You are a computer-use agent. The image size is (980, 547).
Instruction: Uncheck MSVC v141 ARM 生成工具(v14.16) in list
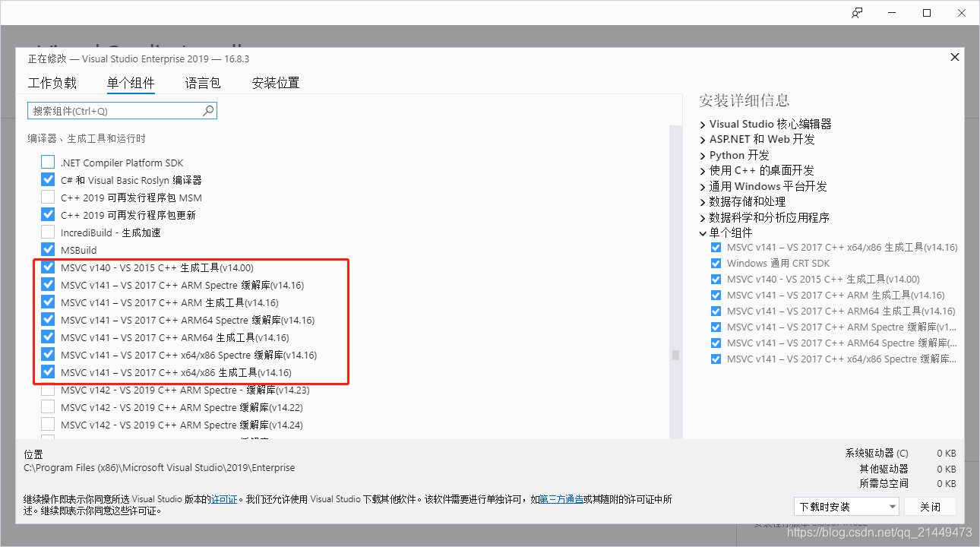pos(48,302)
